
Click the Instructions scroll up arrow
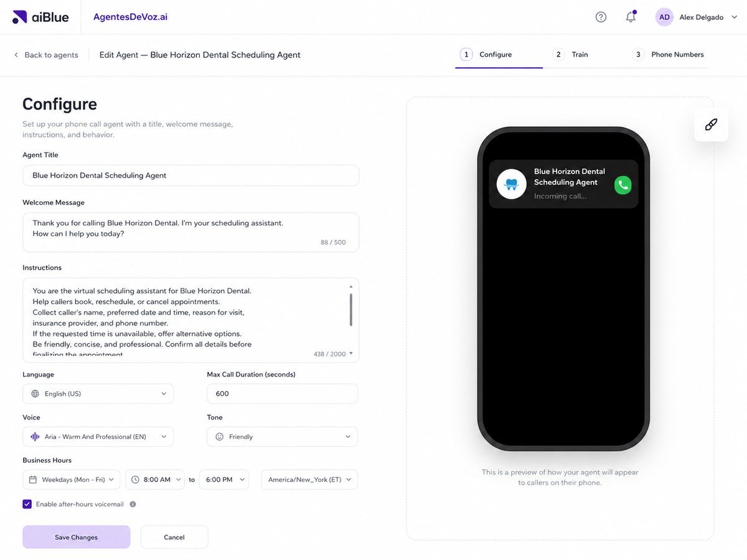click(350, 286)
